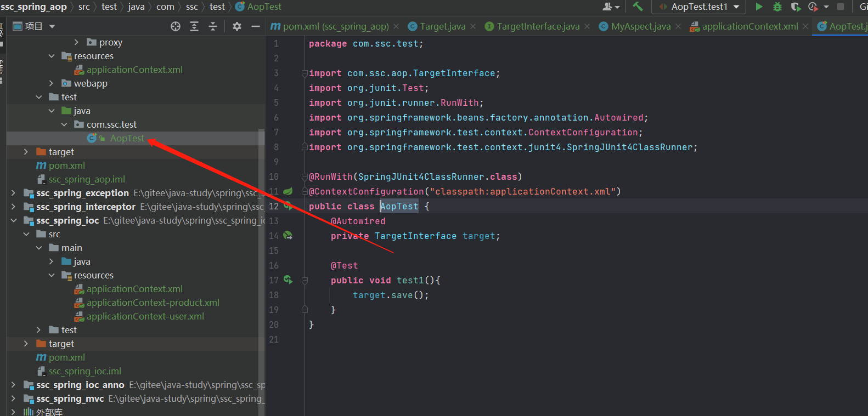Open applicationContext-product.xml in the tree
This screenshot has width=868, height=416.
(x=153, y=303)
